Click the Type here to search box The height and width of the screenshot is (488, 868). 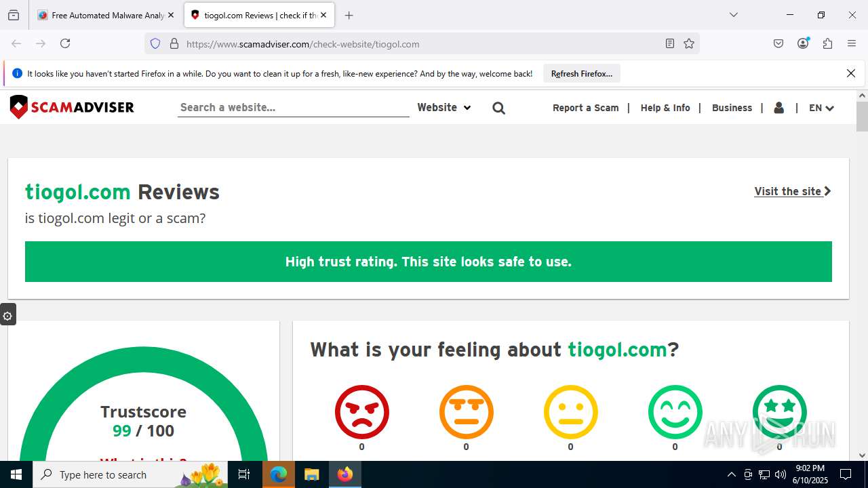(132, 474)
